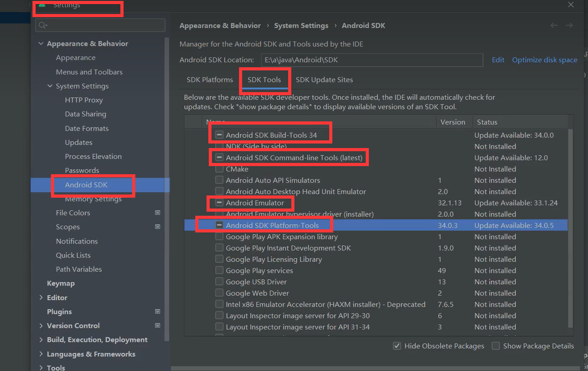Select HTTP Proxy in settings tree
The image size is (588, 371).
tap(84, 100)
